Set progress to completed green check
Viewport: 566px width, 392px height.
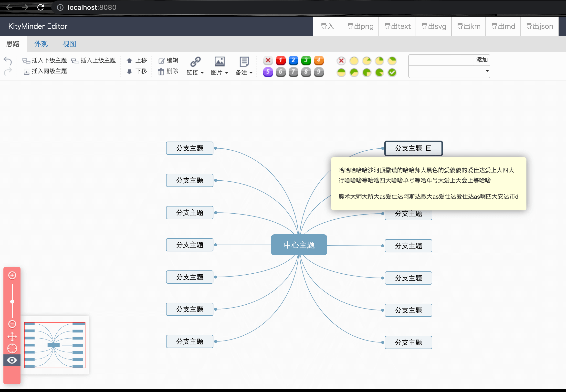(392, 72)
